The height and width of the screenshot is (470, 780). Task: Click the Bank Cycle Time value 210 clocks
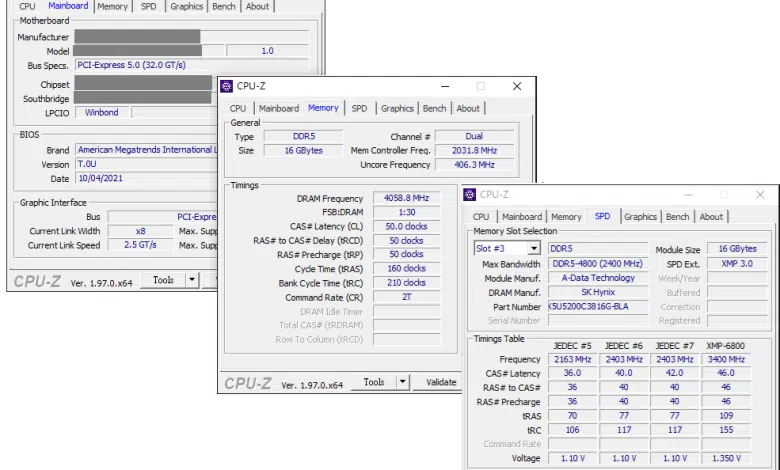click(x=406, y=282)
